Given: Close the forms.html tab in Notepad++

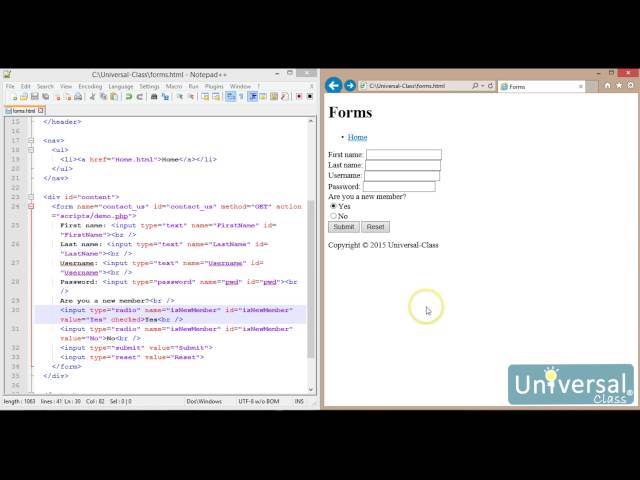Looking at the screenshot, I should (40, 111).
